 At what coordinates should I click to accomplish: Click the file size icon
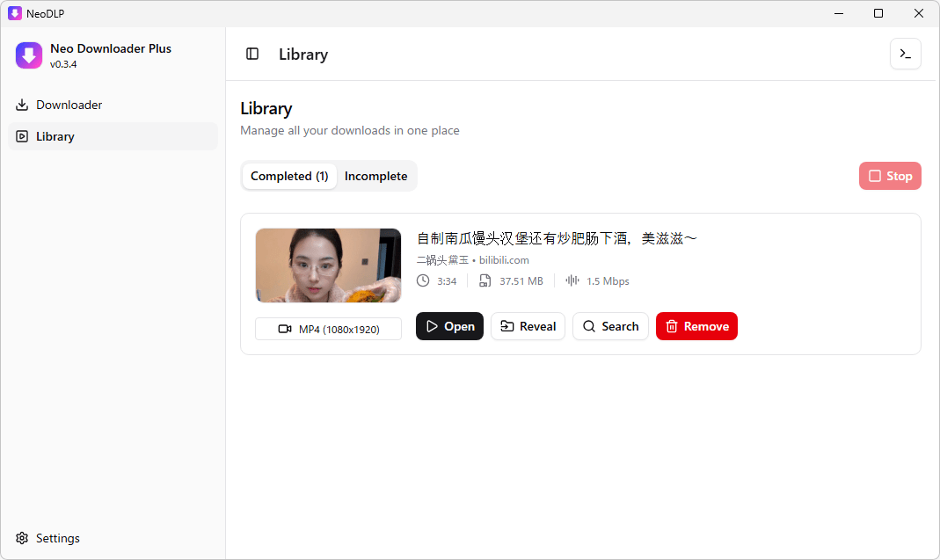[485, 281]
